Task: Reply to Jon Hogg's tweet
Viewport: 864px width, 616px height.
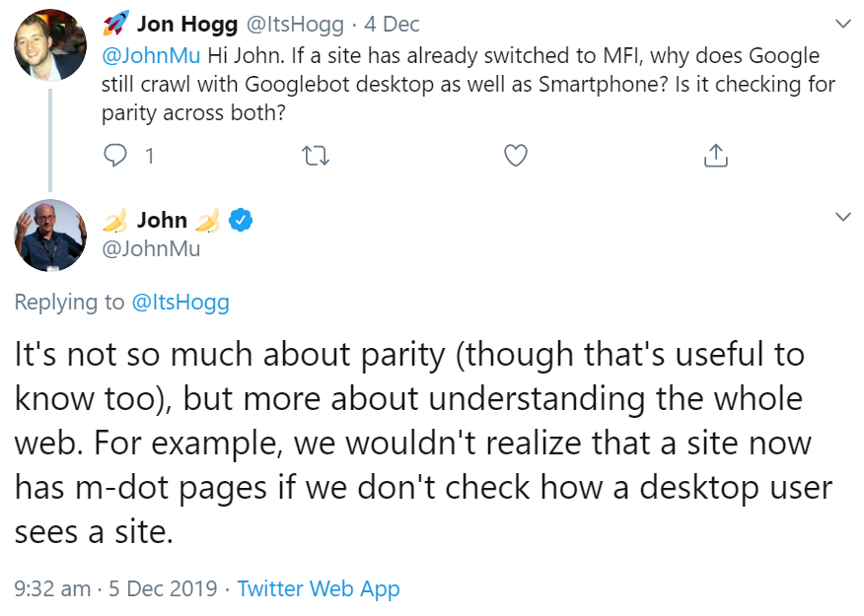Action: coord(116,155)
